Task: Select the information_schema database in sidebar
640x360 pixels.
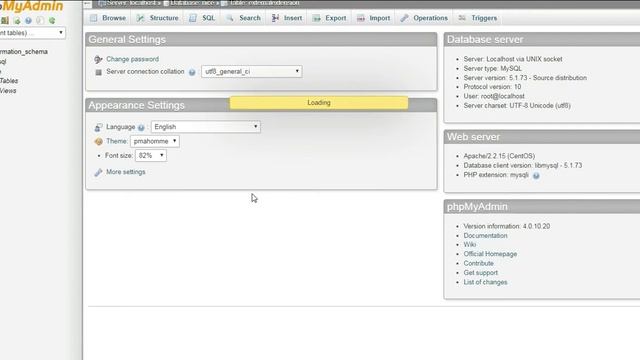Action: [24, 52]
